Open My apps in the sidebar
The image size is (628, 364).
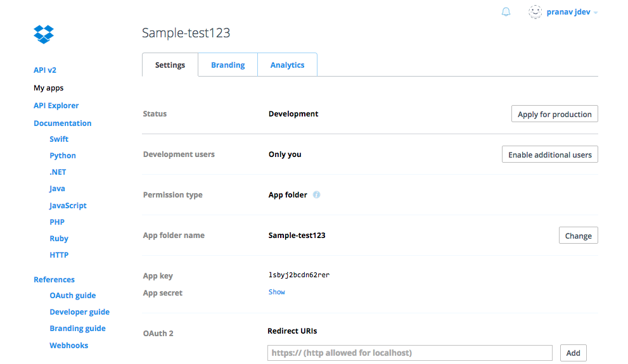(49, 88)
